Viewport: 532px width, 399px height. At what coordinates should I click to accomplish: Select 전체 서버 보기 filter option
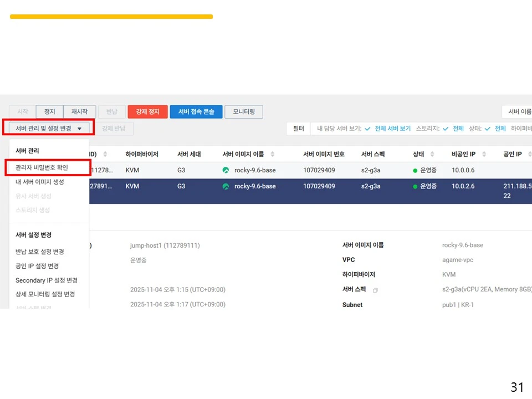[x=392, y=128]
